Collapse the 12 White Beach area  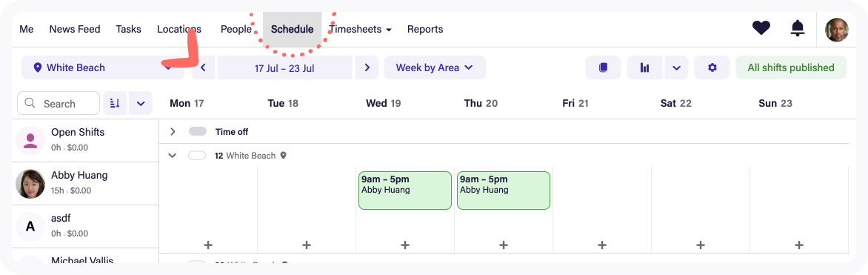172,156
